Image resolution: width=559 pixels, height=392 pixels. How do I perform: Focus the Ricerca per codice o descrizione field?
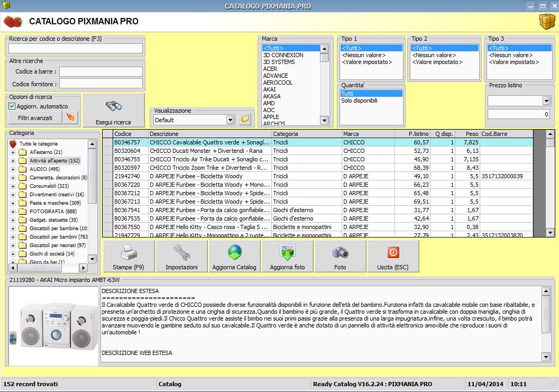pos(76,48)
